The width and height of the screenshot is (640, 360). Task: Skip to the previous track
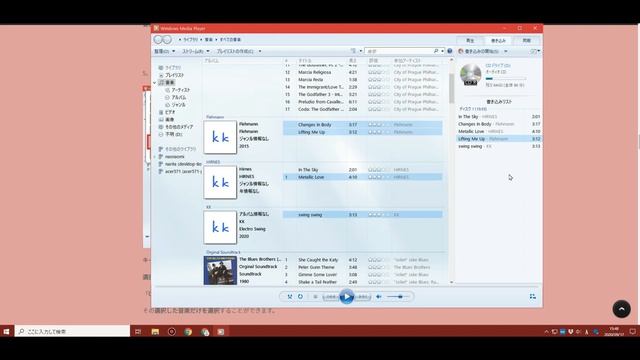(x=331, y=297)
